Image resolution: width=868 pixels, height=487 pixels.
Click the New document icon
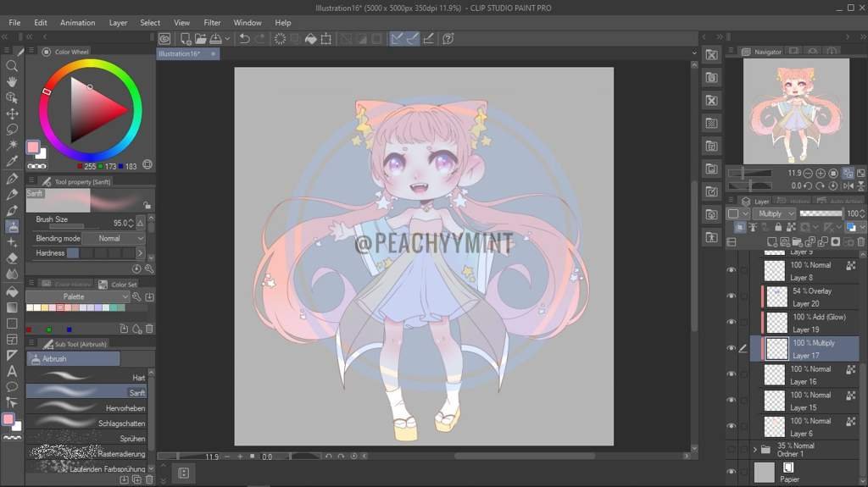[186, 39]
